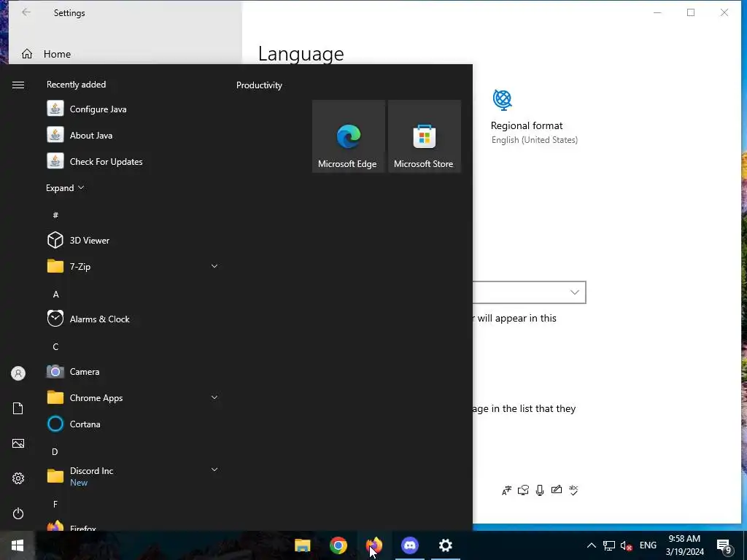Viewport: 747px width, 560px height.
Task: Click the letter D section header
Action: [55, 451]
